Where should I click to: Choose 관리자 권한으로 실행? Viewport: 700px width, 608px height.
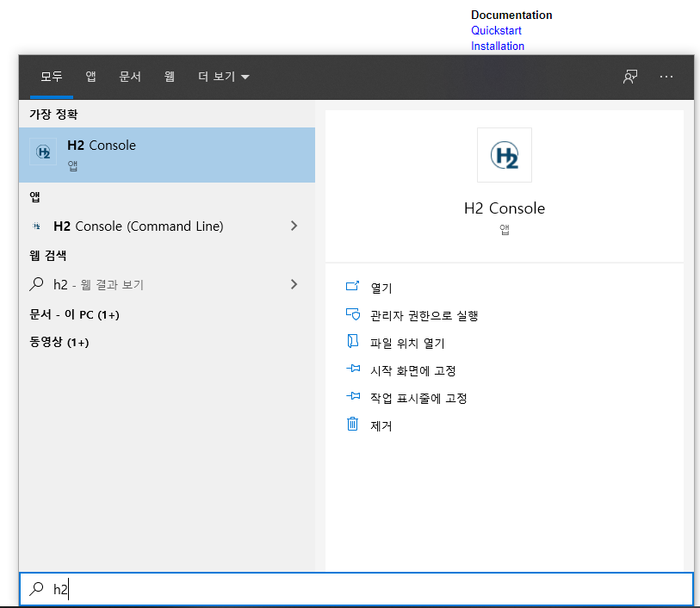coord(424,315)
